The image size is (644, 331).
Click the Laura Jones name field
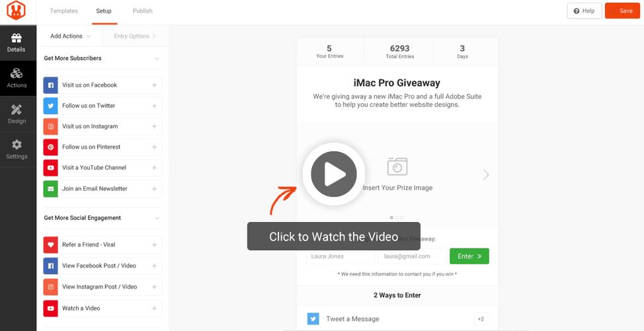coord(340,256)
